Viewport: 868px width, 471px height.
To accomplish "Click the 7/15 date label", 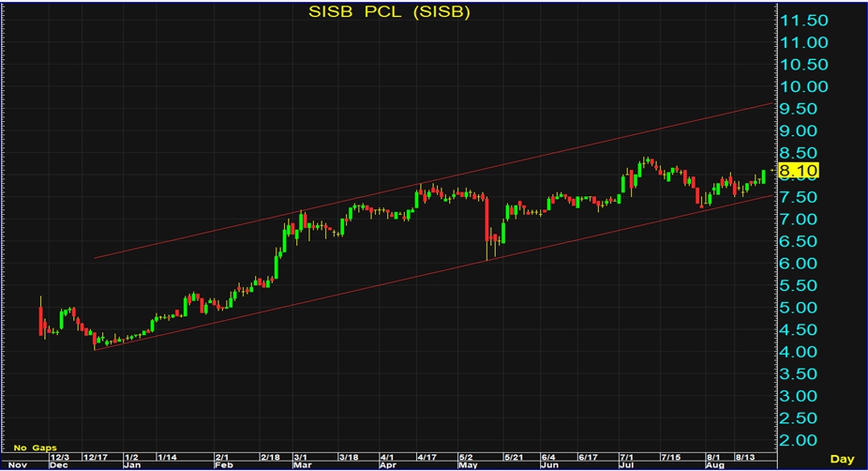I will coord(670,457).
